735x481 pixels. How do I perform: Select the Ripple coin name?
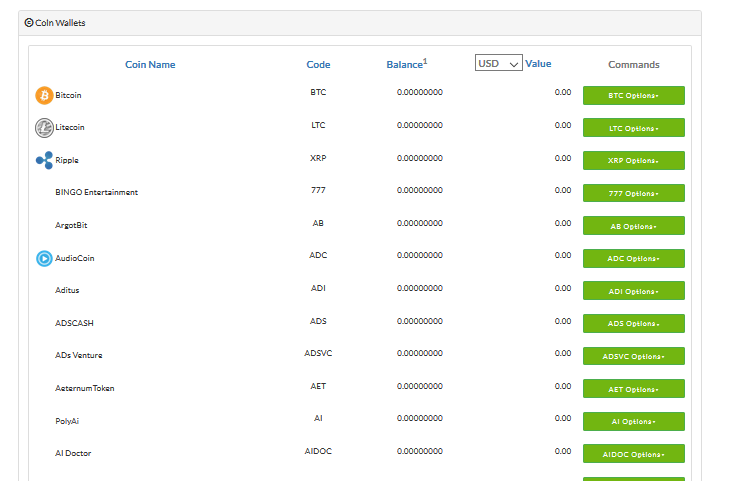click(x=67, y=160)
